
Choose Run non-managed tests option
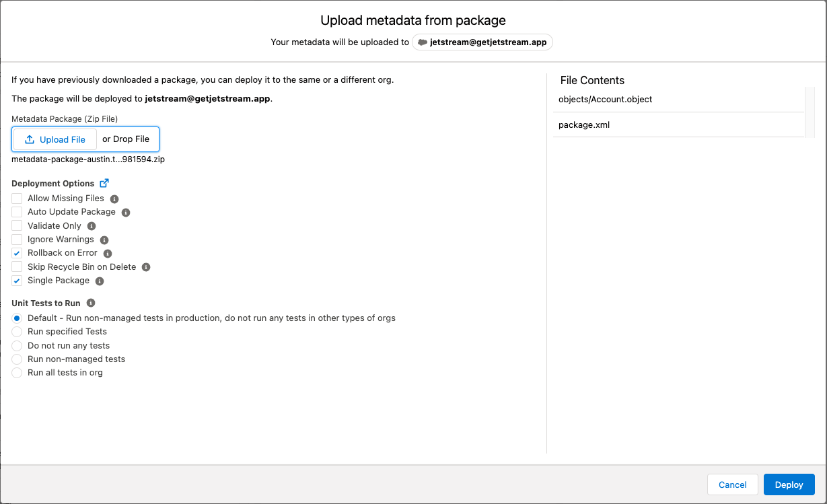(x=17, y=359)
